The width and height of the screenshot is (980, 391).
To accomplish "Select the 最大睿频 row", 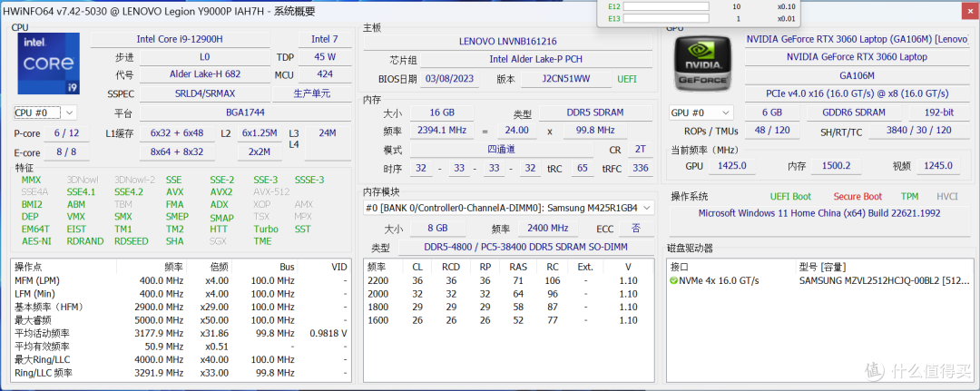I will (180, 320).
